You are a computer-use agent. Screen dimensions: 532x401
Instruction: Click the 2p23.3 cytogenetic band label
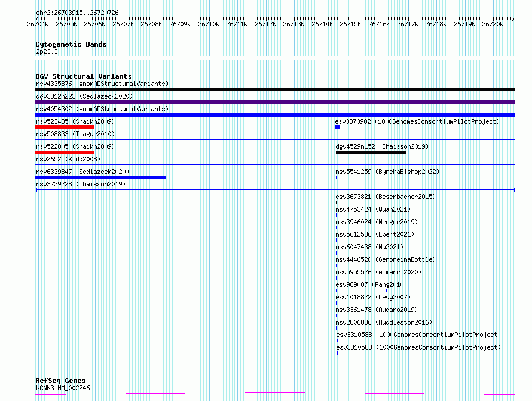[47, 51]
